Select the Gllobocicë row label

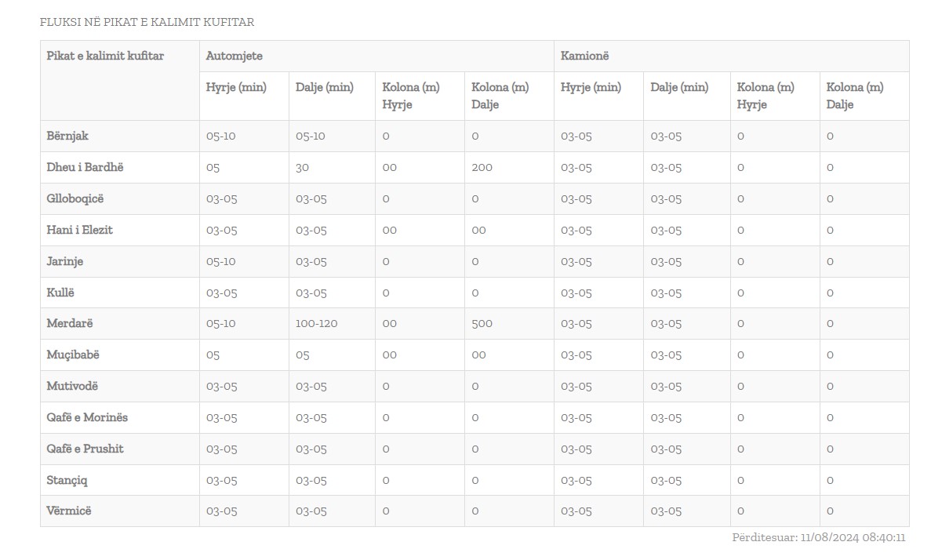pos(75,199)
